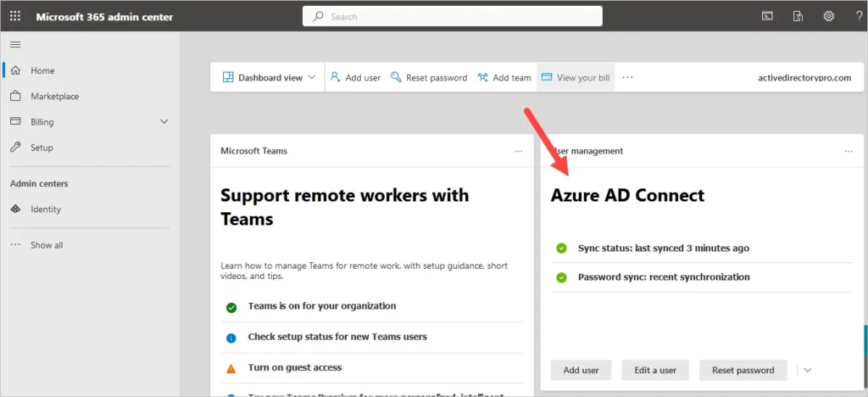The image size is (868, 397).
Task: Click the Add user card button
Action: click(581, 370)
